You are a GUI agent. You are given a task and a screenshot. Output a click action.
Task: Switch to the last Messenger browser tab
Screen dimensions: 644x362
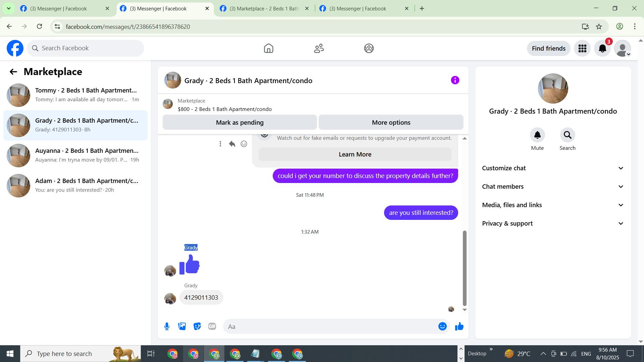[x=364, y=8]
